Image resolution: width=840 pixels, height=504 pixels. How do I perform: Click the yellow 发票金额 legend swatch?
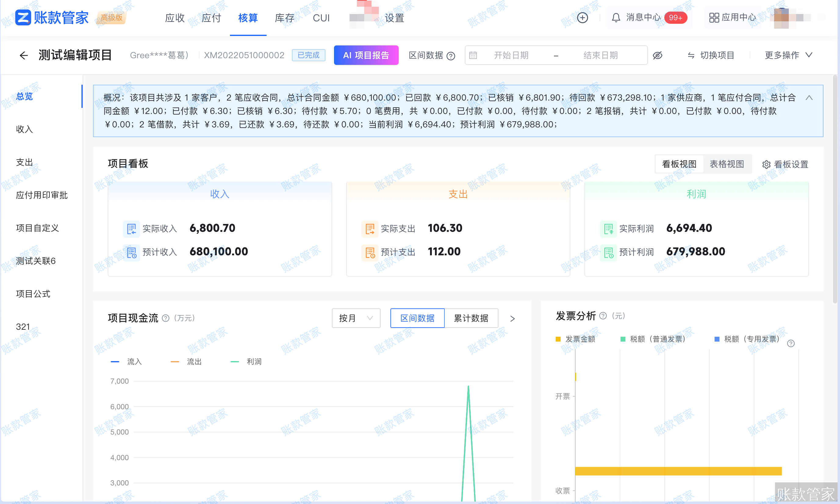[x=558, y=339]
